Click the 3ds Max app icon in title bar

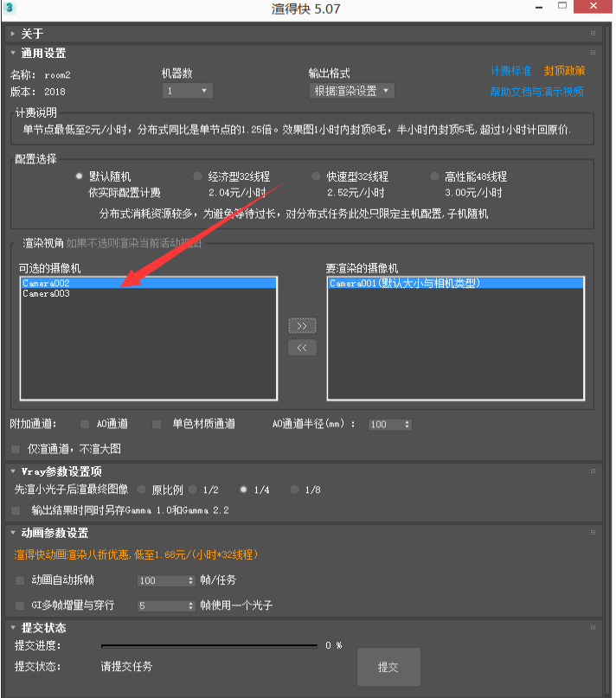[x=10, y=9]
